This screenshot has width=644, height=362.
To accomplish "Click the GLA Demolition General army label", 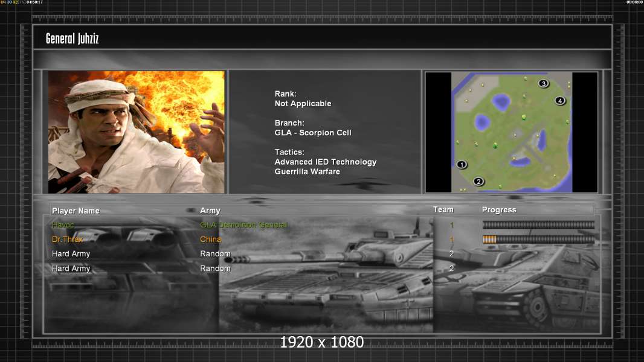I will click(243, 225).
